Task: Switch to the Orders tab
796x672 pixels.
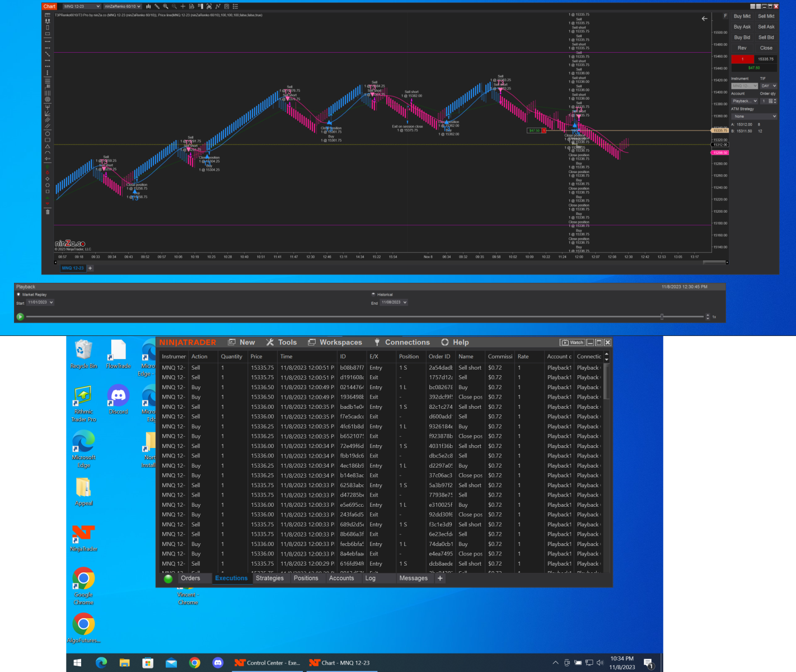Action: 190,578
